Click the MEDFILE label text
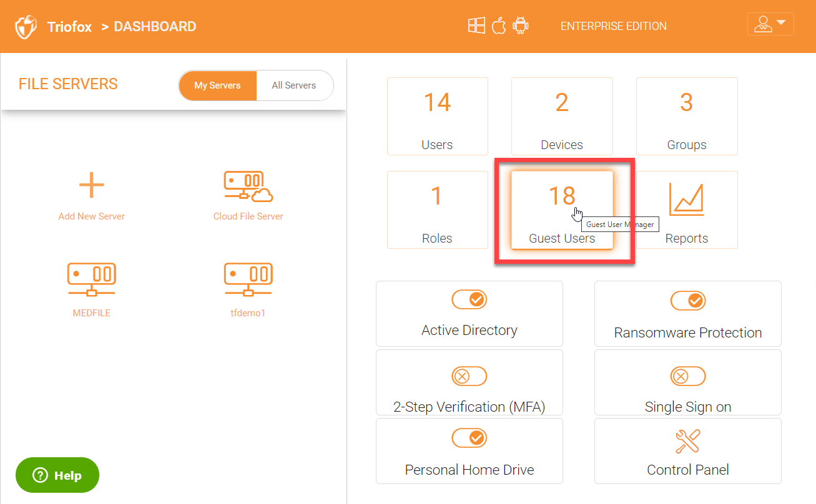Image resolution: width=816 pixels, height=504 pixels. click(92, 313)
